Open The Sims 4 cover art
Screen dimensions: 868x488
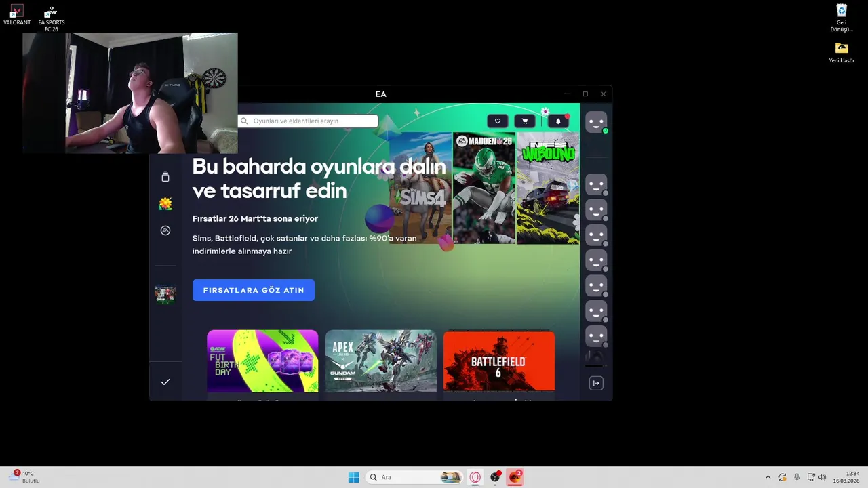pyautogui.click(x=420, y=188)
